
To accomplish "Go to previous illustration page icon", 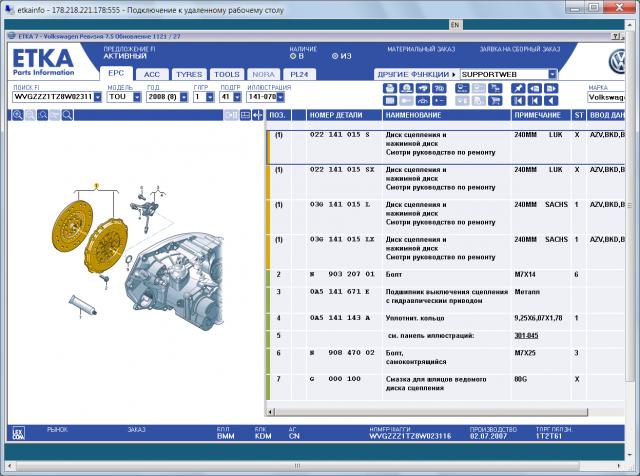I will pyautogui.click(x=535, y=88).
